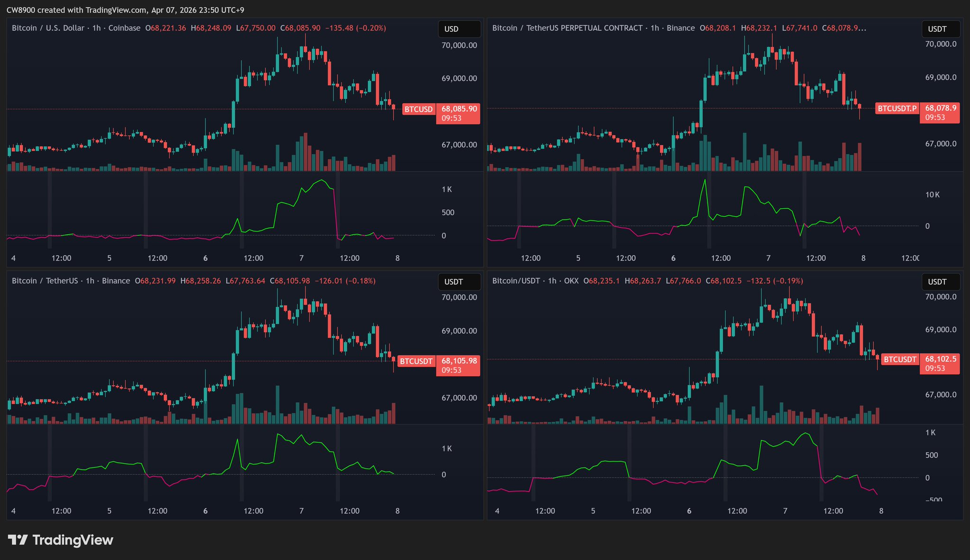
Task: Click the 68,105.98 price label on Binance
Action: [458, 361]
